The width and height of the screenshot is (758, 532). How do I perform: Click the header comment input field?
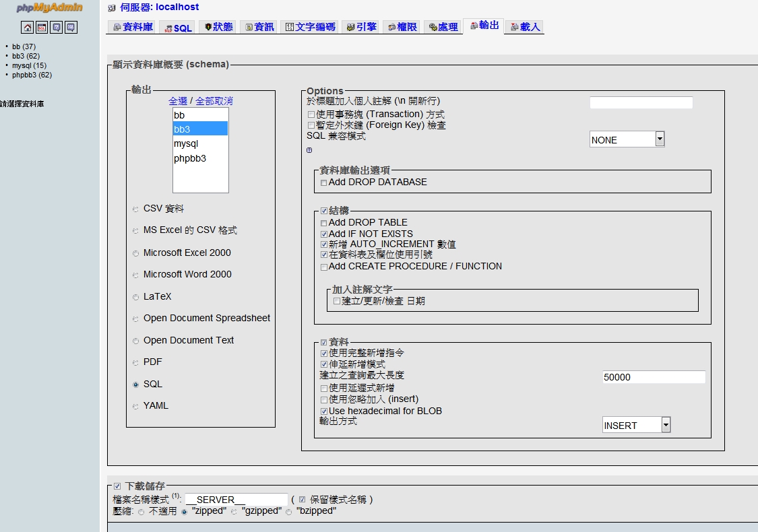coord(641,102)
